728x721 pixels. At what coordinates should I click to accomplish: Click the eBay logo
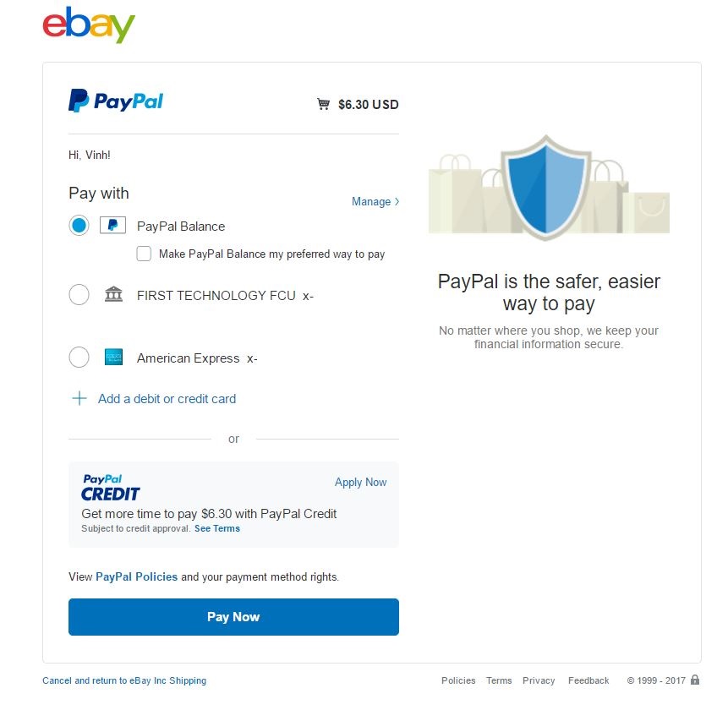click(x=89, y=25)
